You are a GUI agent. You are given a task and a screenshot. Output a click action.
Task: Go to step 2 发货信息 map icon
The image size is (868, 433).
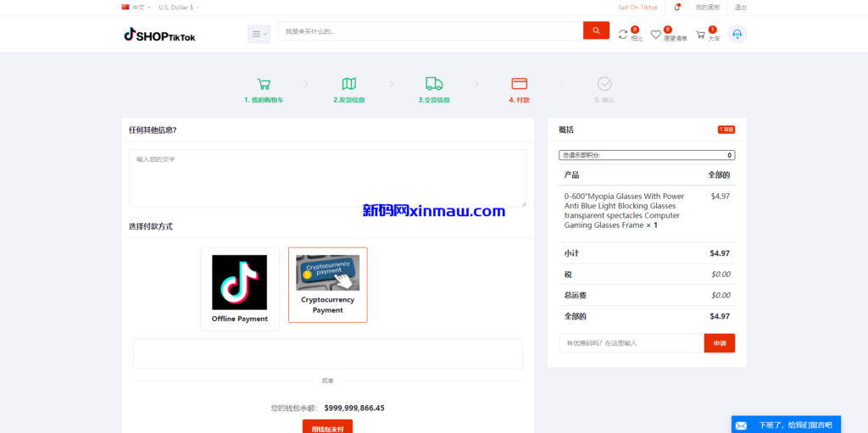coord(348,84)
